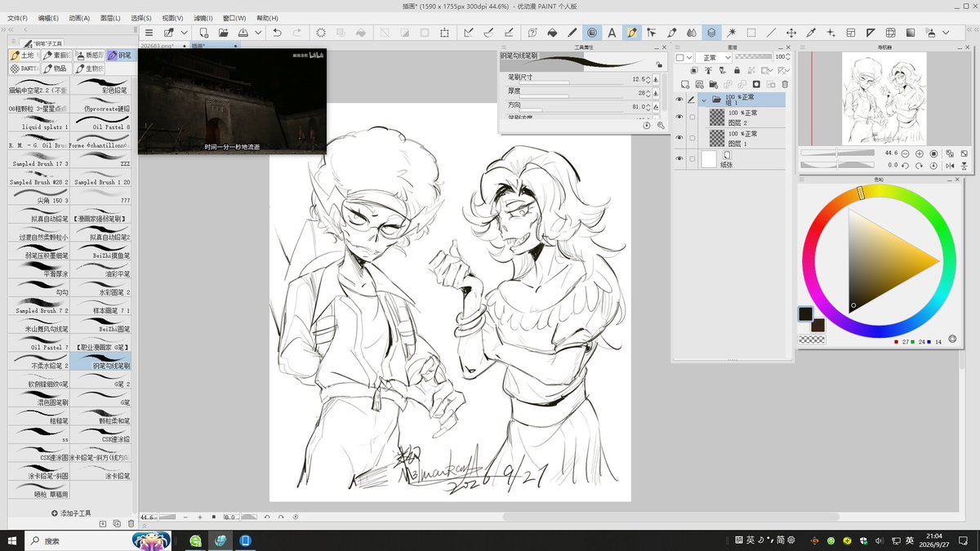Collapse the 组 1 layer folder
This screenshot has height=551, width=980.
pos(704,100)
